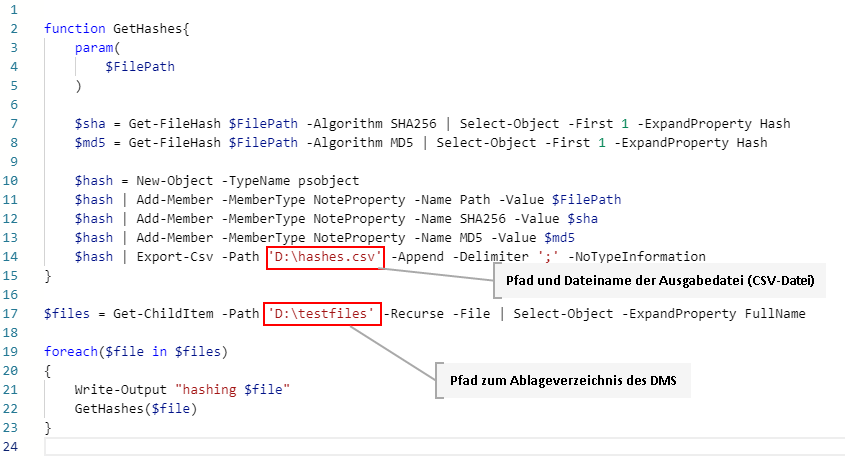
Task: Select the 'MD5' algorithm value on line 8
Action: click(402, 143)
